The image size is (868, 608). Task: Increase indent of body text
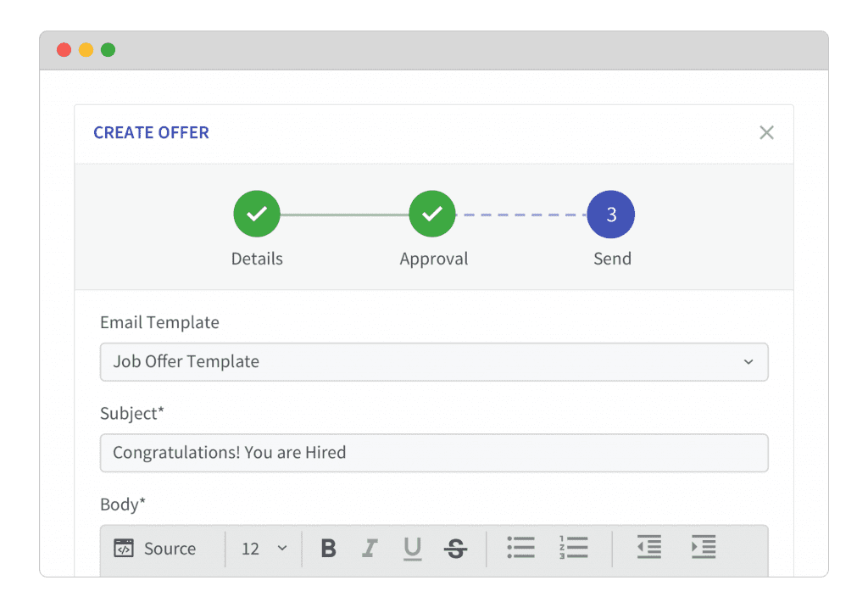tap(704, 548)
